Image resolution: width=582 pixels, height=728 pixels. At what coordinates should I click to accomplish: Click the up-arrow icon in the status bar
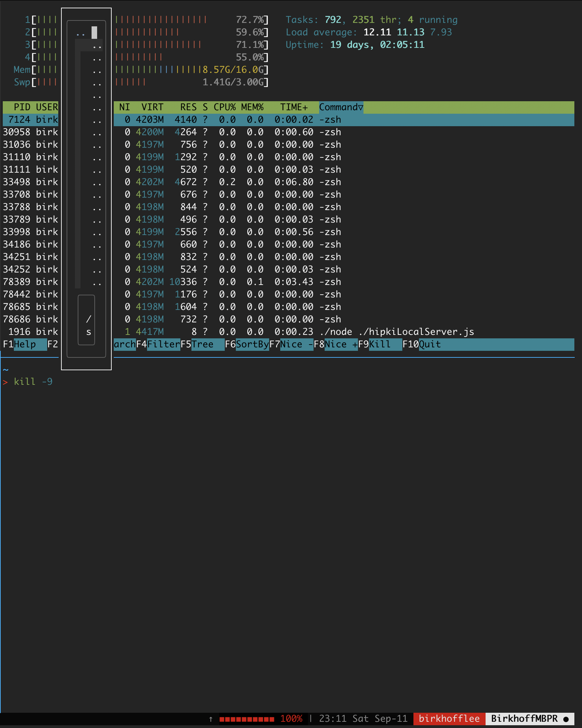pos(211,718)
